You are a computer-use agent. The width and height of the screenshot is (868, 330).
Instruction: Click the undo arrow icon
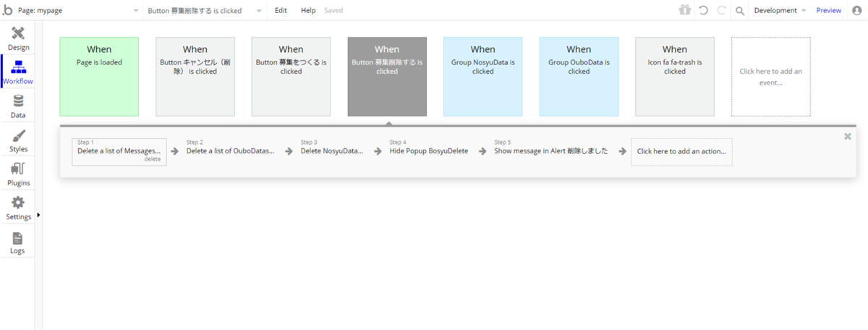(703, 10)
